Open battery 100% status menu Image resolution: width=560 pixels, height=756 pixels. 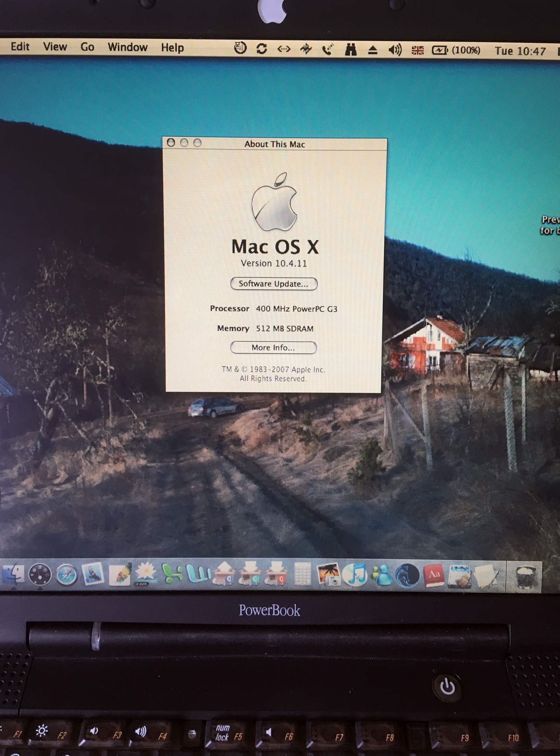[456, 51]
